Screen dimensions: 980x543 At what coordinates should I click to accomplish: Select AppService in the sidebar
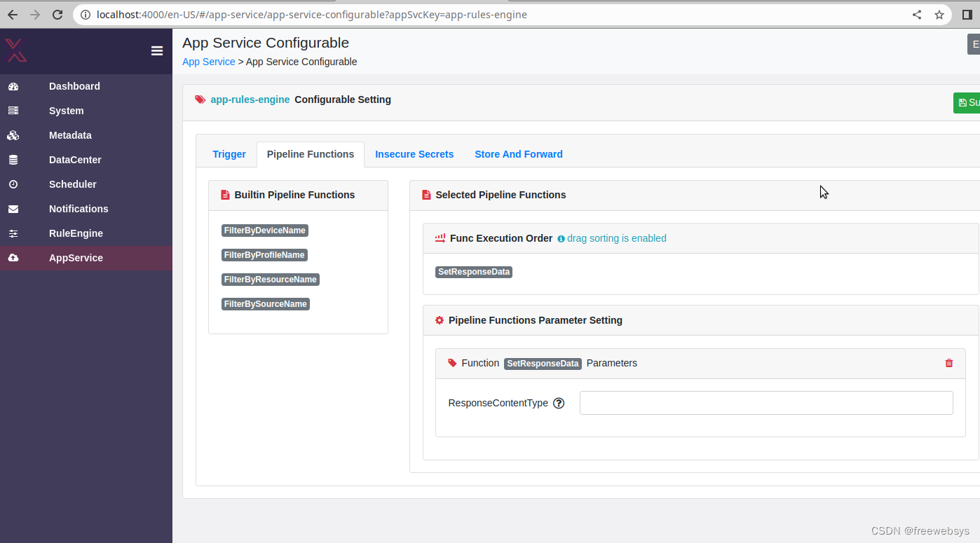pos(86,258)
